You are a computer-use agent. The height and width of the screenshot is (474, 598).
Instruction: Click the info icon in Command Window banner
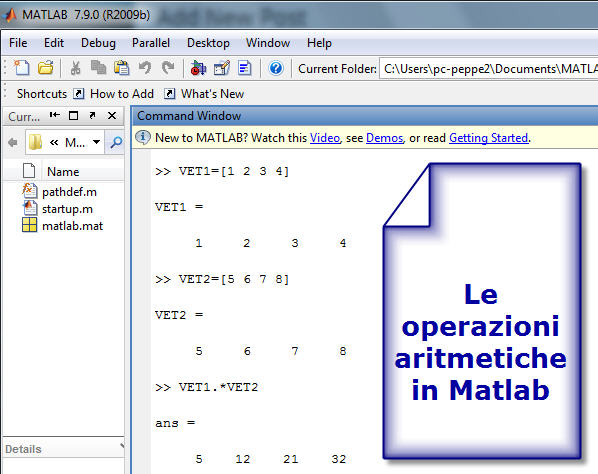click(x=143, y=137)
